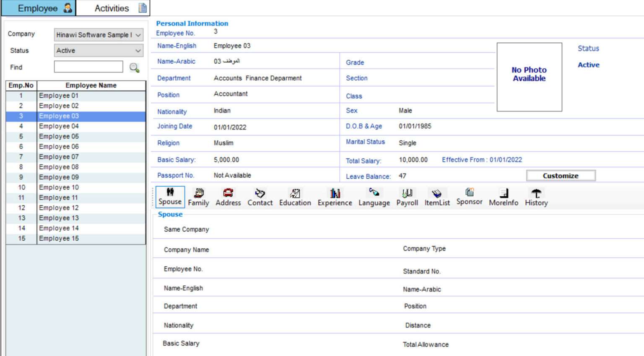Viewport: 644px width, 356px height.
Task: Open the Family details icon
Action: tap(198, 193)
